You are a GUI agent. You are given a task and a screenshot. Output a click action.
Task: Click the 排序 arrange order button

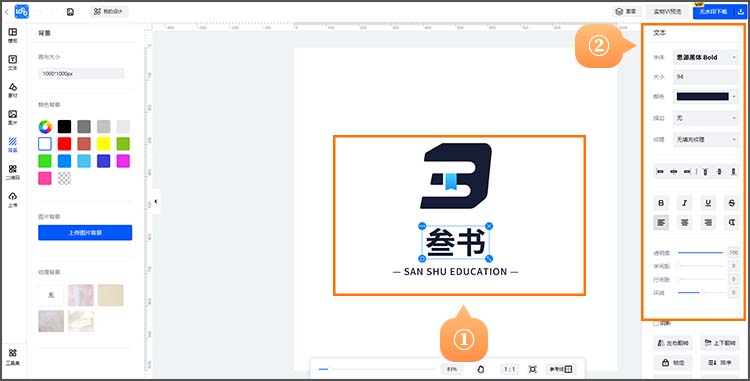click(720, 363)
